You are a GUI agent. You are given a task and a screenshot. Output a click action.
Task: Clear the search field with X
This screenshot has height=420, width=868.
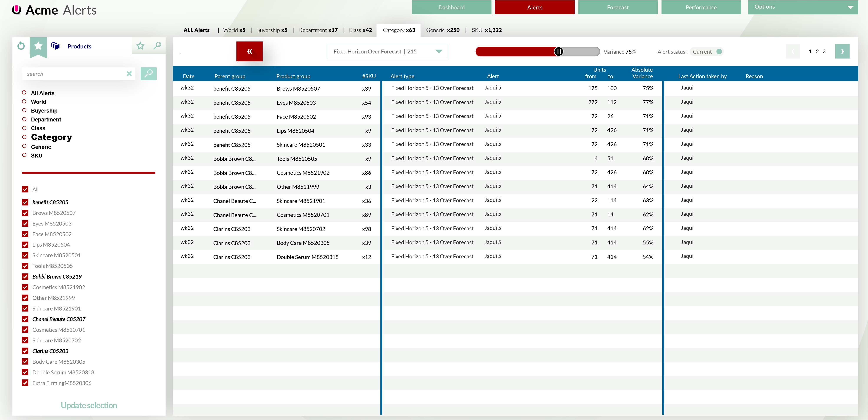coord(129,74)
